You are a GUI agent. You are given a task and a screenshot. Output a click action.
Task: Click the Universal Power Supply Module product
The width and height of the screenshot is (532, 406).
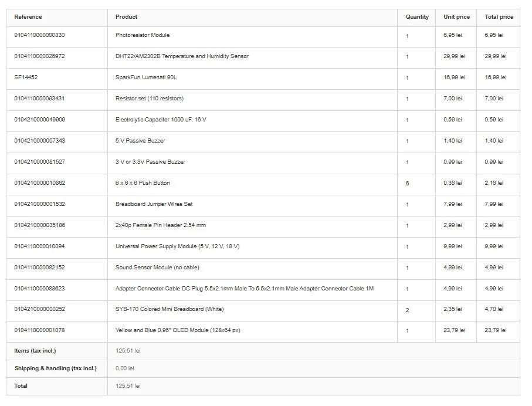[177, 246]
